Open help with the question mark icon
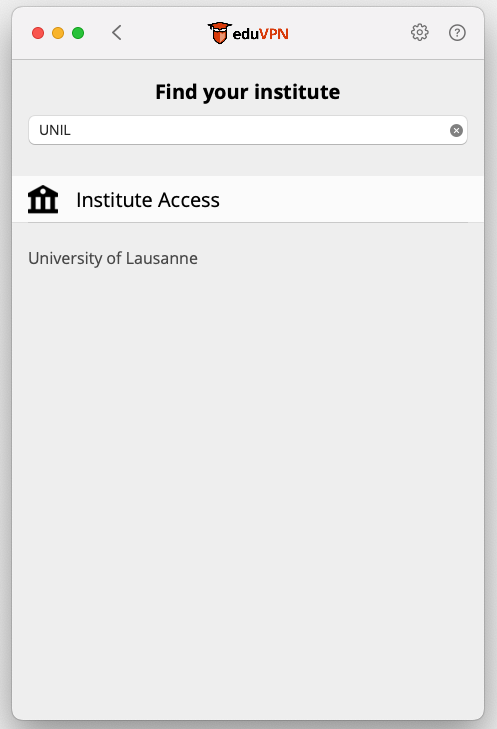497x729 pixels. tap(457, 33)
